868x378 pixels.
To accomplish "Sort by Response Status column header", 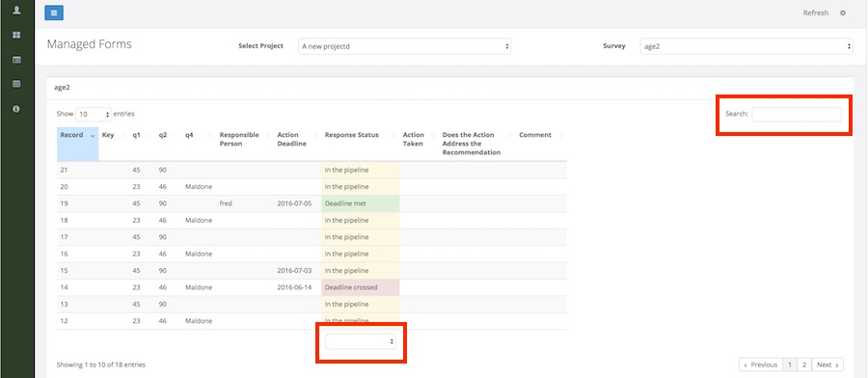I will (x=361, y=144).
